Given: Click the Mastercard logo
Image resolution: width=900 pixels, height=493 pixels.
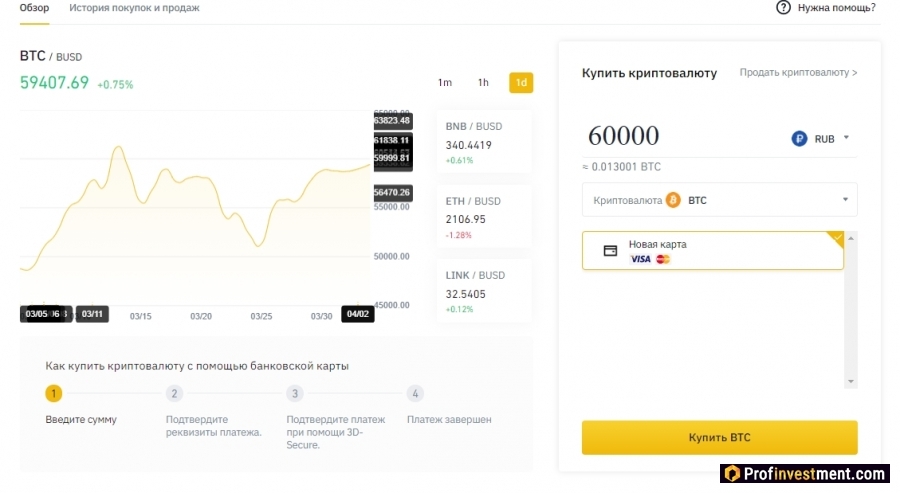Looking at the screenshot, I should coord(662,259).
